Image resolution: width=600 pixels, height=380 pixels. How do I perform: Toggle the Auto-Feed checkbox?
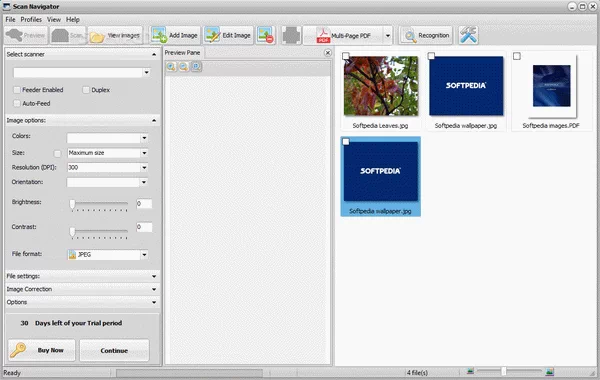pyautogui.click(x=17, y=103)
